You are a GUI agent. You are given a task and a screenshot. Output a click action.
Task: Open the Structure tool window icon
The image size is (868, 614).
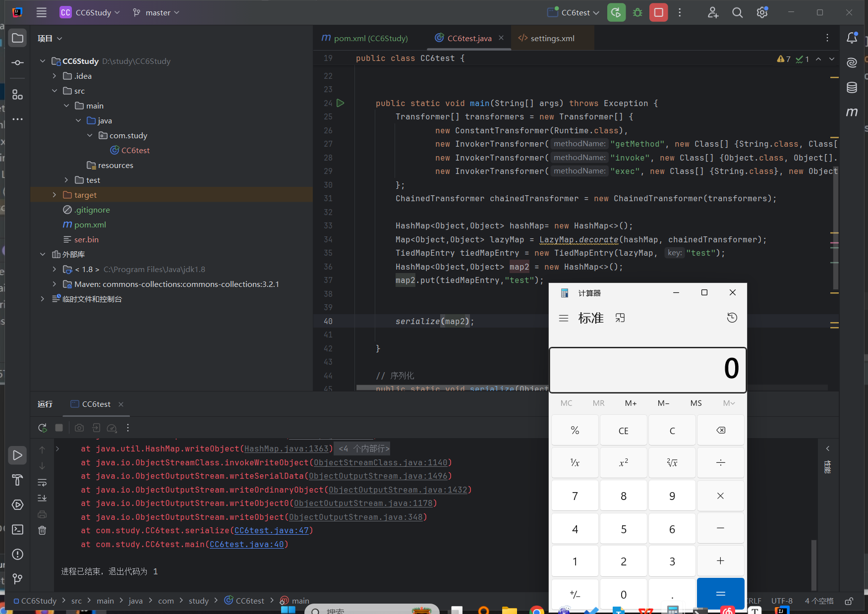17,94
